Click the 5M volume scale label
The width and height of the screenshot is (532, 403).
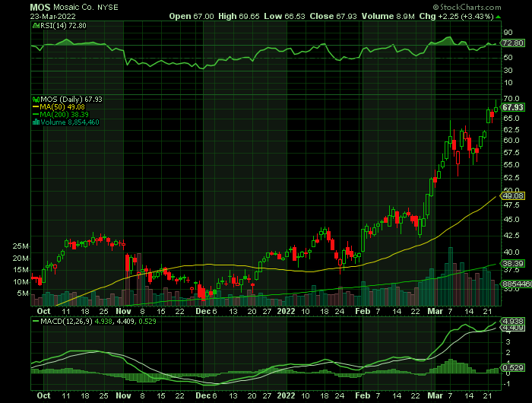23,293
